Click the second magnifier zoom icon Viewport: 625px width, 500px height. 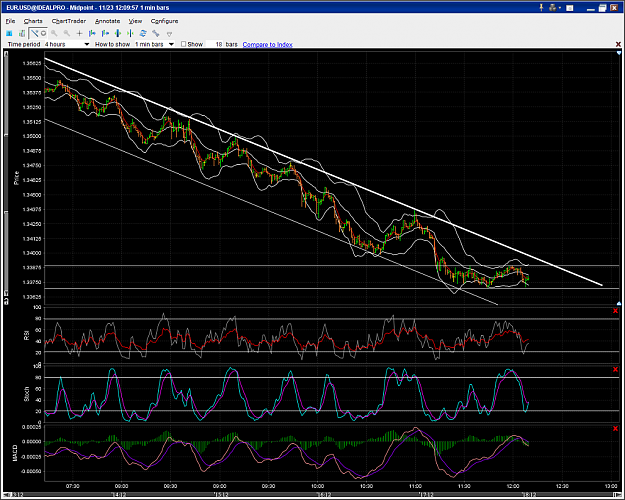click(x=67, y=33)
